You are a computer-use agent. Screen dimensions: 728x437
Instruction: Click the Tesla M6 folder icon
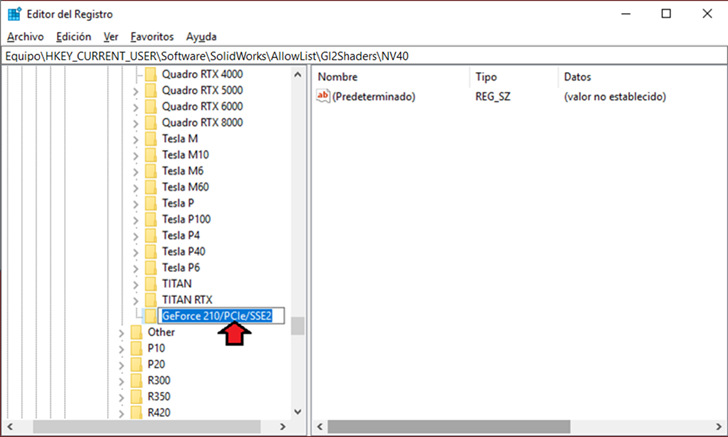(150, 171)
